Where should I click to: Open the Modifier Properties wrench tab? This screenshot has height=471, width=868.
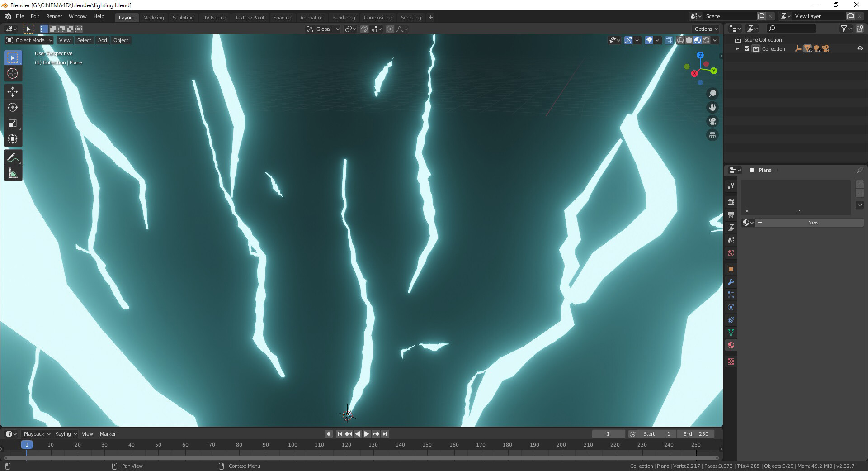pyautogui.click(x=731, y=282)
